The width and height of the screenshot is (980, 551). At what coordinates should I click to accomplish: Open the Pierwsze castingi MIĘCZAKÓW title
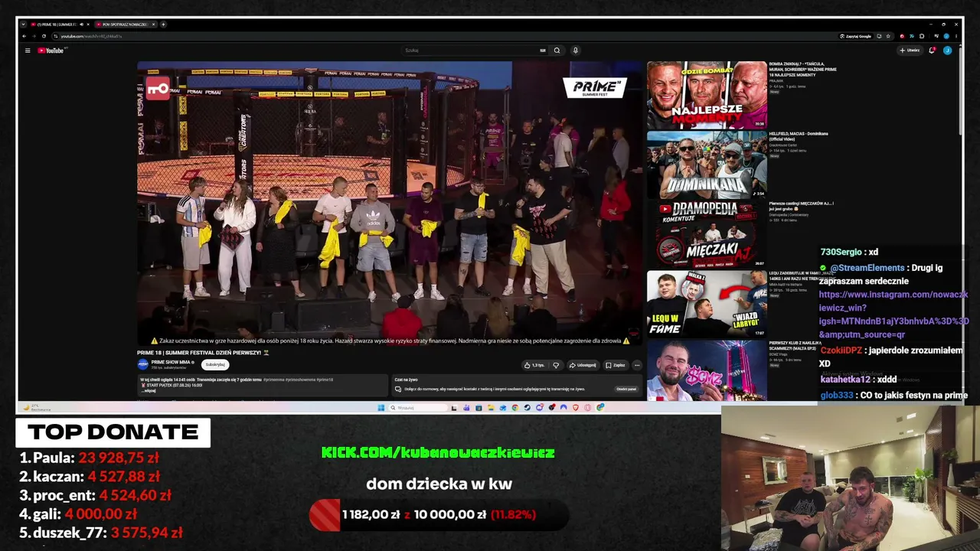802,206
